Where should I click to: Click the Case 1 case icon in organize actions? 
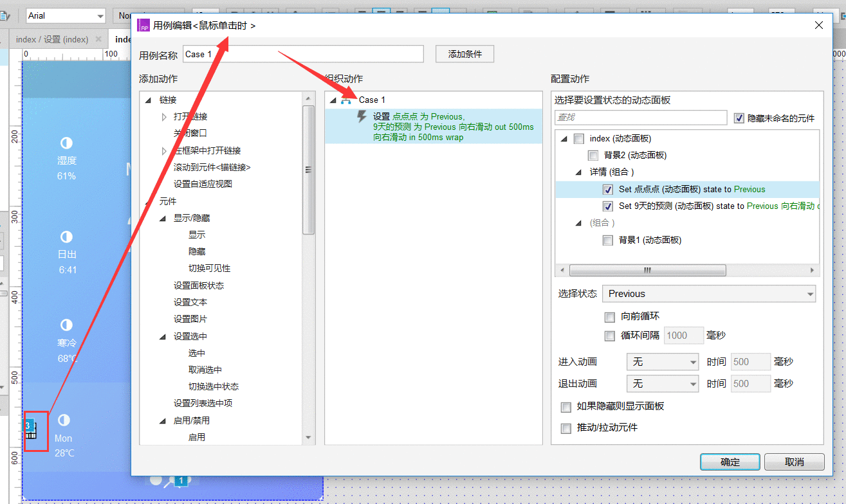click(347, 100)
